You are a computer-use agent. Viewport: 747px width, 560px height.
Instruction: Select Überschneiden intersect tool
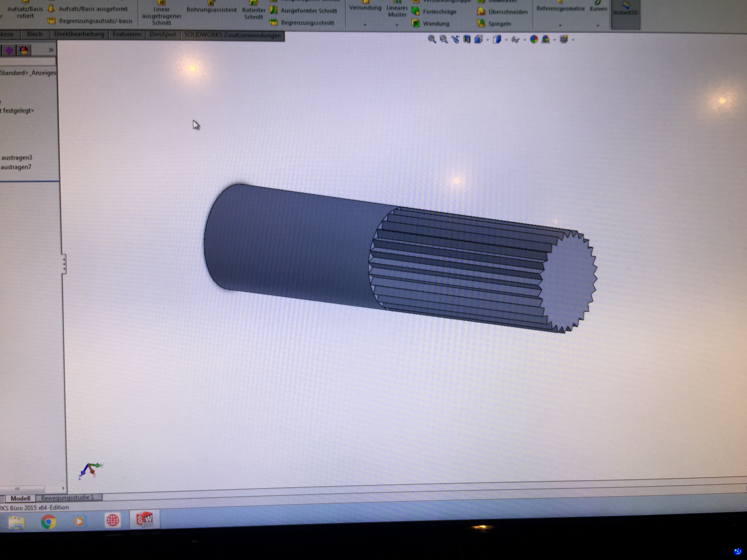[x=502, y=12]
